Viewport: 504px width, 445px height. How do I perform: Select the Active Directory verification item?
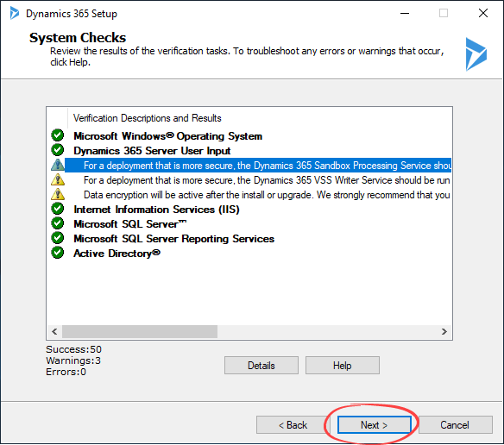click(117, 254)
